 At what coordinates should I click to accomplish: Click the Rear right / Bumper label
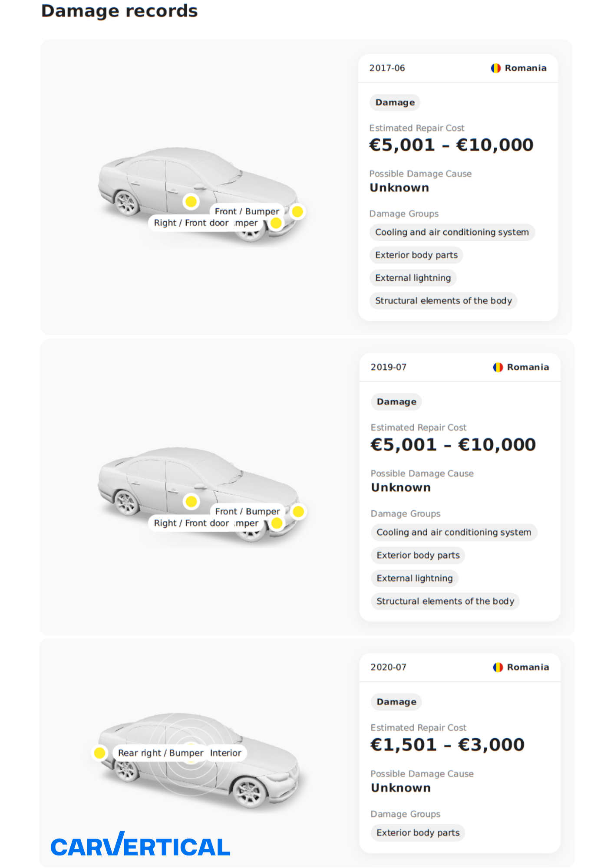[x=160, y=753]
